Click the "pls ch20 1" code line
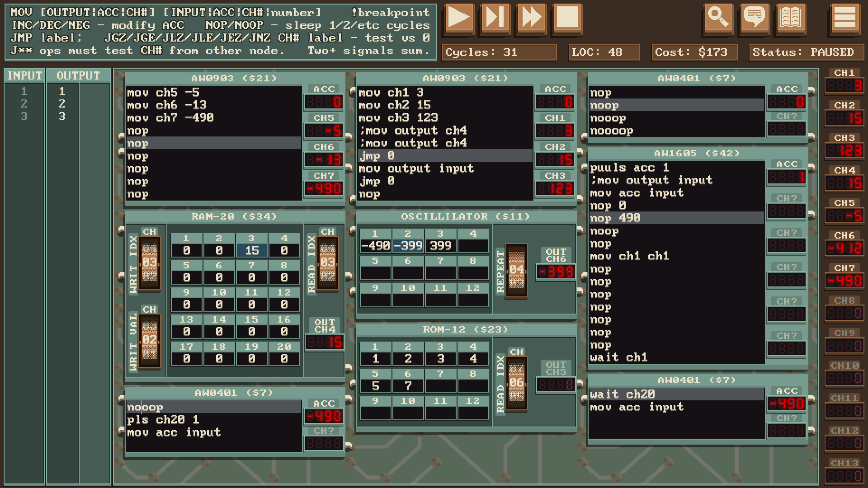Viewport: 868px width, 488px height. coord(163,420)
